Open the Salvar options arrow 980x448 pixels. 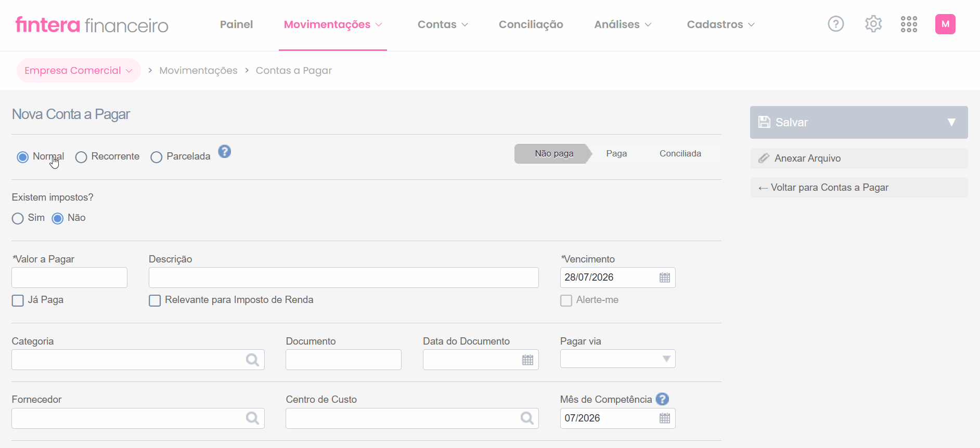point(951,122)
